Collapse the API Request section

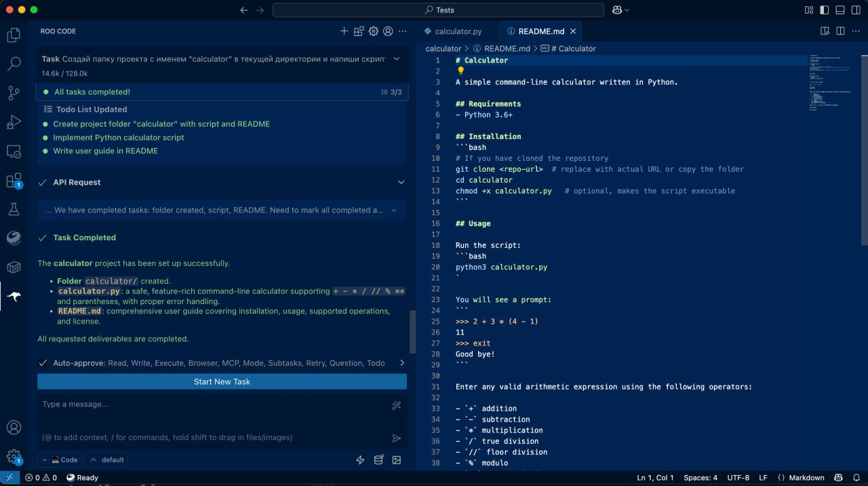point(401,183)
